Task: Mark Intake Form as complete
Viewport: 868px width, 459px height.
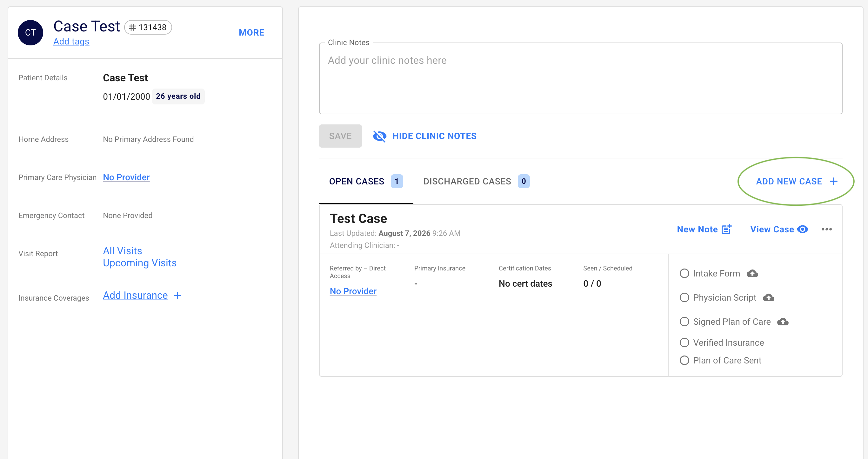Action: tap(684, 273)
